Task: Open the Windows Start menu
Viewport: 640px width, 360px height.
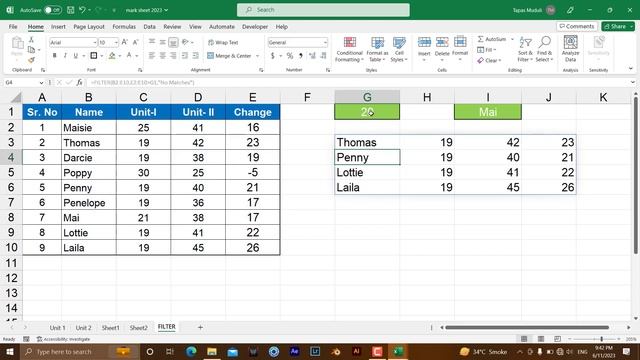Action: [x=9, y=351]
